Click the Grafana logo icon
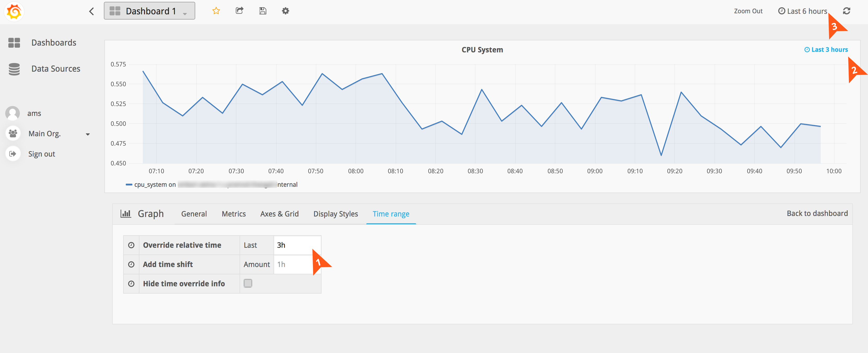This screenshot has height=353, width=868. pos(14,11)
